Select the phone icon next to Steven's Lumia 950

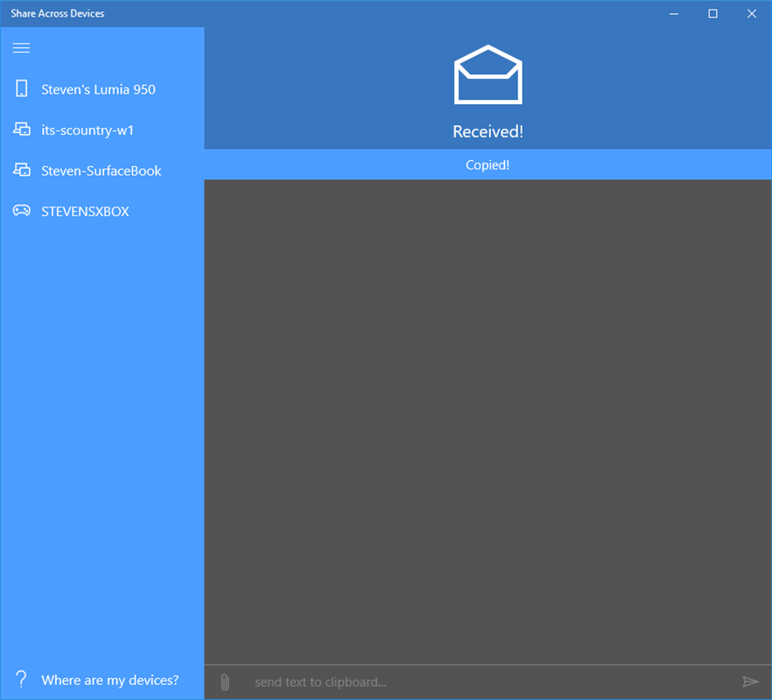[19, 88]
